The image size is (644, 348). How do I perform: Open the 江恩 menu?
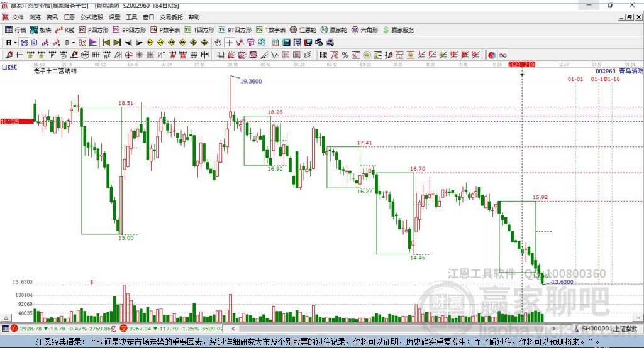pyautogui.click(x=69, y=17)
